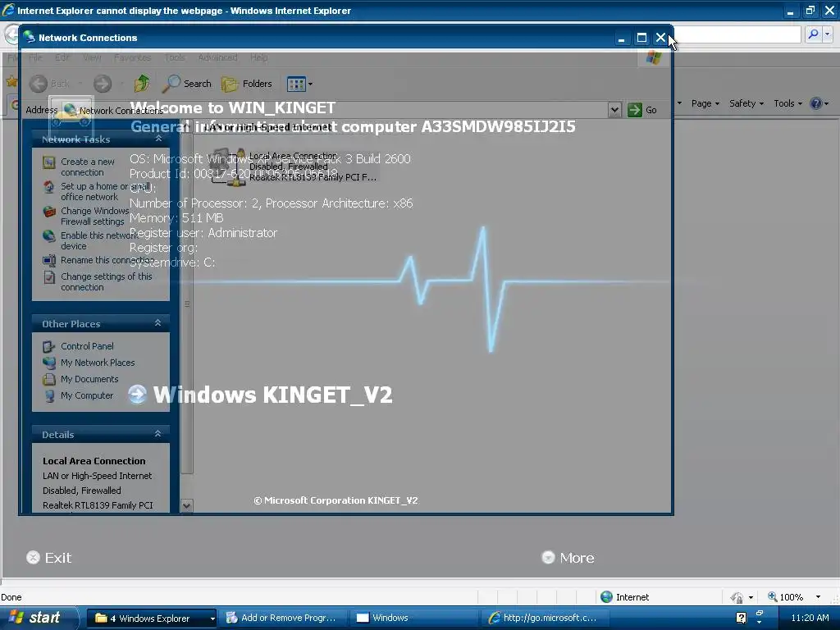Click Set up a home or small office network

point(105,191)
